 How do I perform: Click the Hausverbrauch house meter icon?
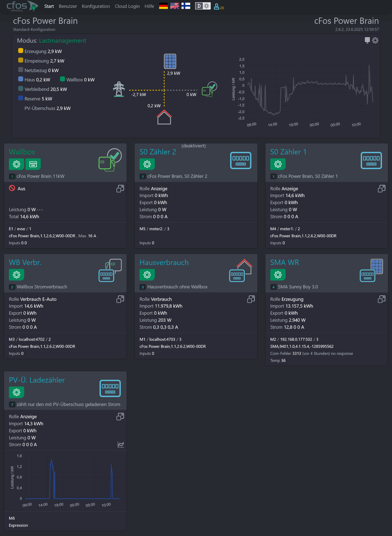pyautogui.click(x=241, y=270)
